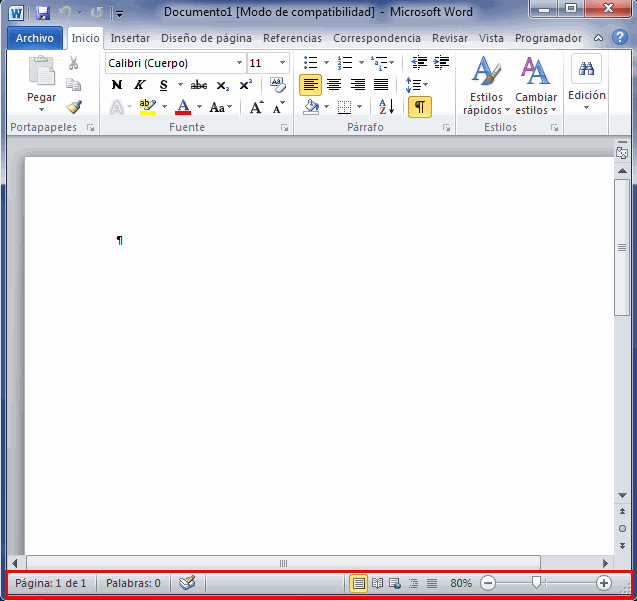Viewport: 637px width, 601px height.
Task: Click the zoom slider handle
Action: coord(536,583)
